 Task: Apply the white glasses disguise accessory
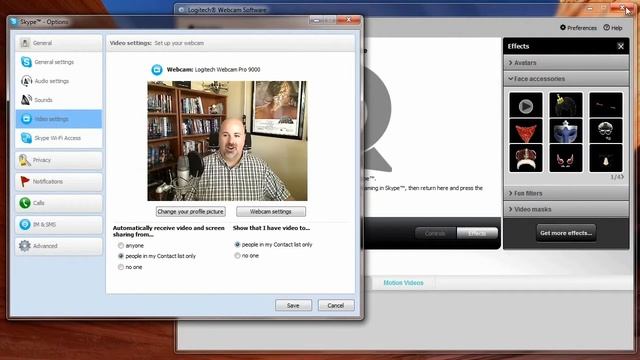pyautogui.click(x=606, y=131)
